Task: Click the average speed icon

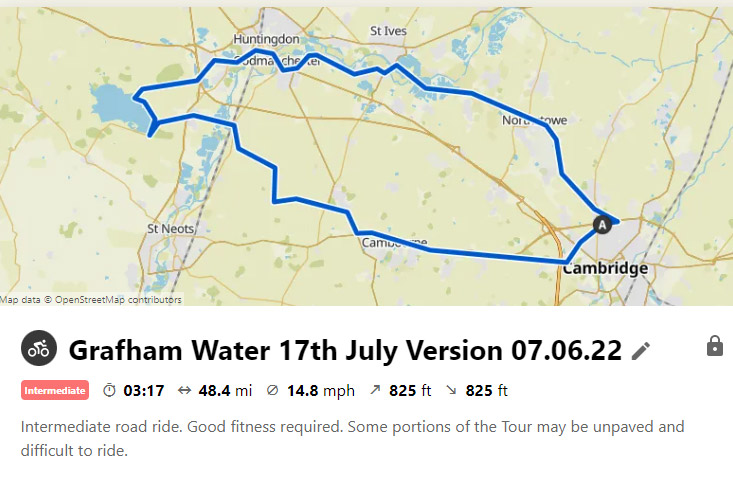Action: pyautogui.click(x=272, y=390)
